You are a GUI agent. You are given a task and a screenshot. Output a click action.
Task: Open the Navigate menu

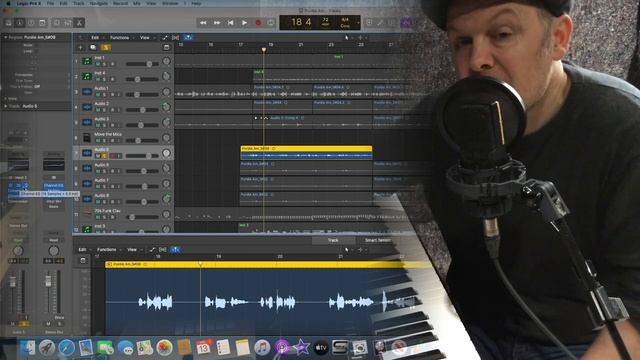pos(98,3)
